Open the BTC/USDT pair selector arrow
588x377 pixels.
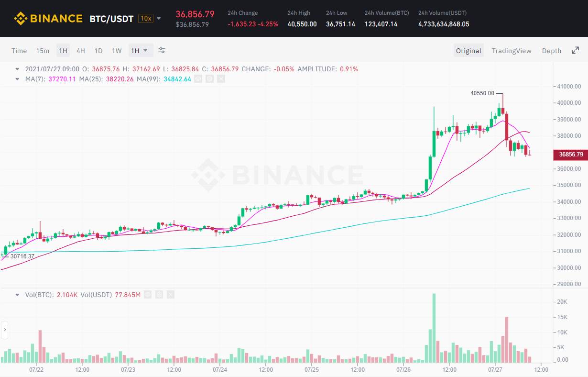click(x=159, y=19)
